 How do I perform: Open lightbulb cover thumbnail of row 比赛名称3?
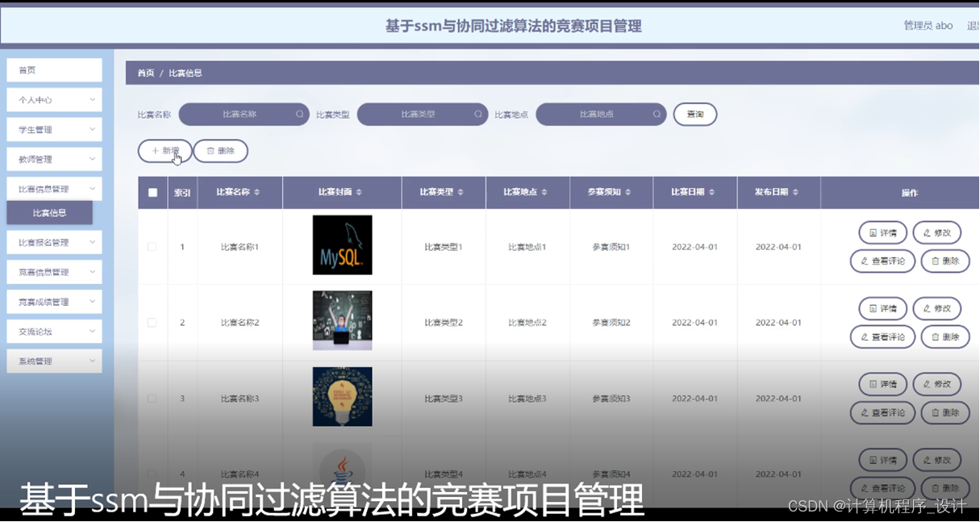342,397
